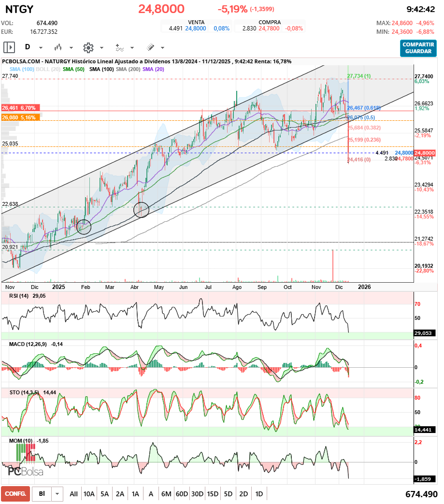444x504 pixels.
Task: Select the pencil drawing tools icon
Action: (150, 47)
